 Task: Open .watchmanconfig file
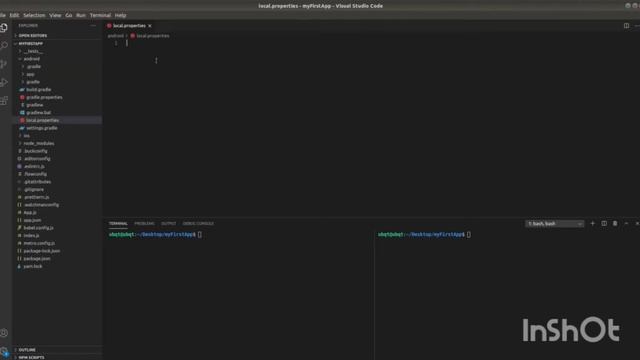tap(41, 204)
